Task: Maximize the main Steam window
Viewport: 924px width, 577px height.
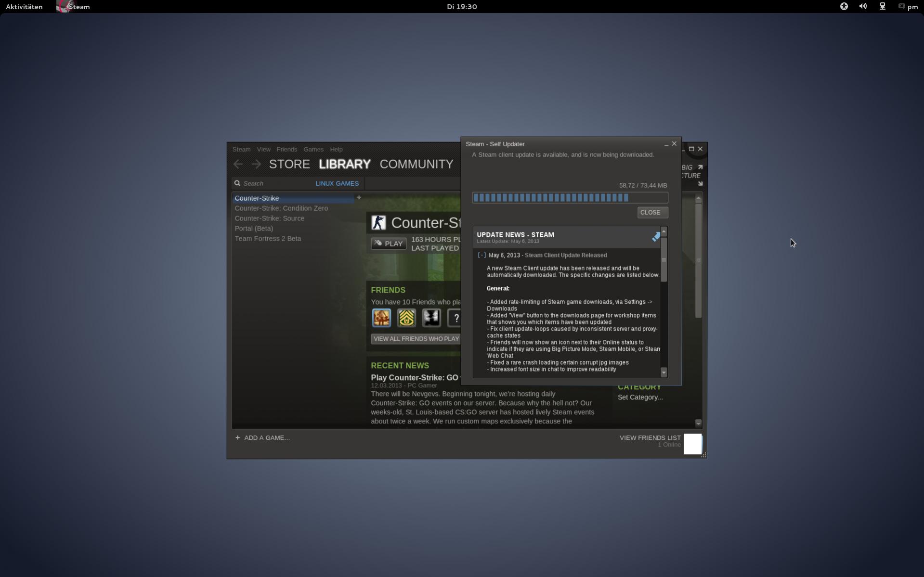Action: (x=691, y=149)
